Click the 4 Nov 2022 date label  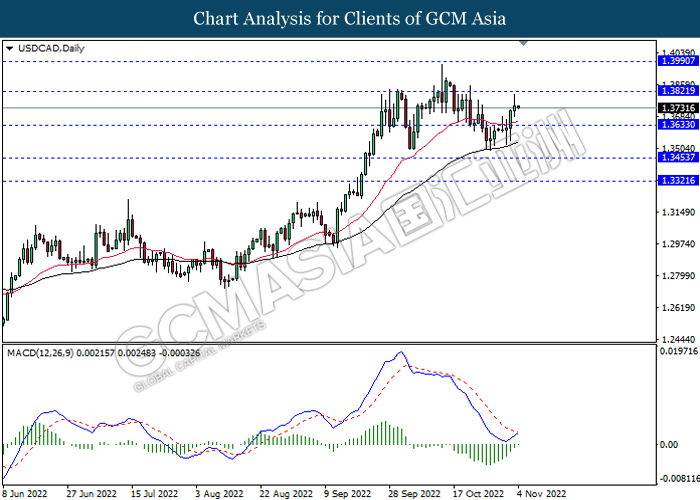pyautogui.click(x=542, y=494)
